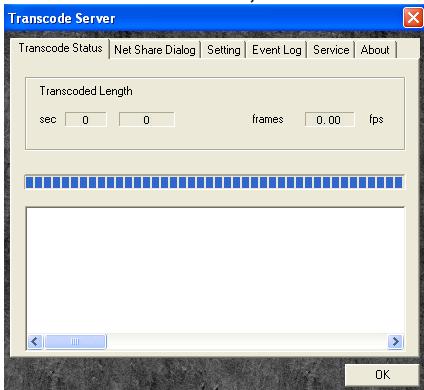Click the frames count field showing 0
This screenshot has height=390, width=424.
147,120
